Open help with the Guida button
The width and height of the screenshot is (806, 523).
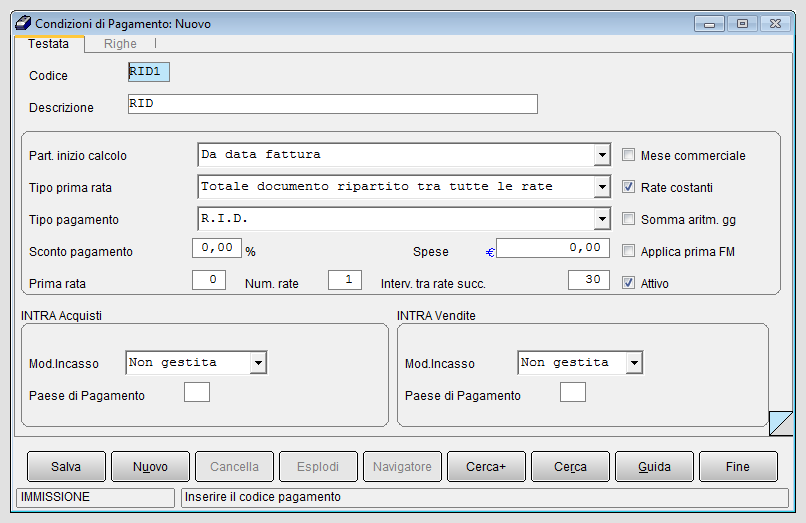[x=654, y=466]
